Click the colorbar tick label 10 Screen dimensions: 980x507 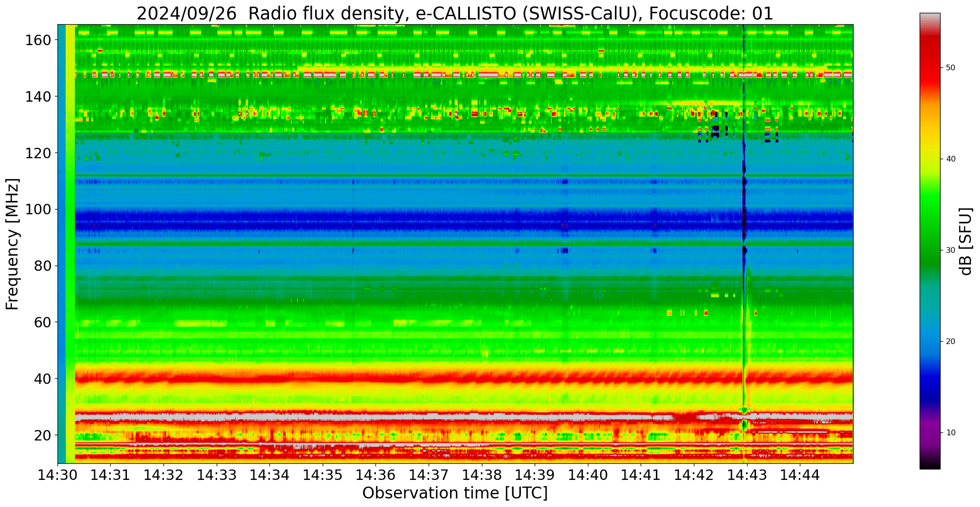(951, 433)
